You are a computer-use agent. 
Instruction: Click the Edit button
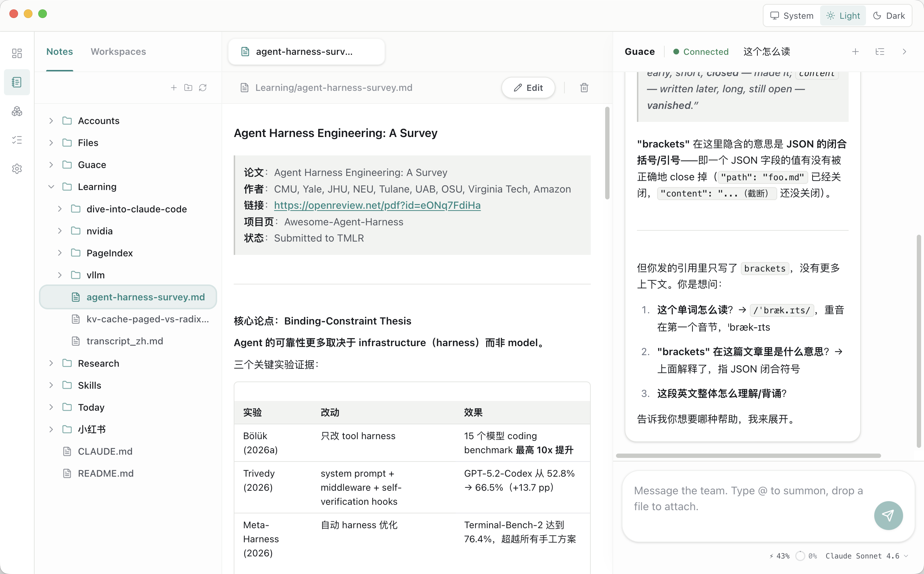pyautogui.click(x=528, y=88)
